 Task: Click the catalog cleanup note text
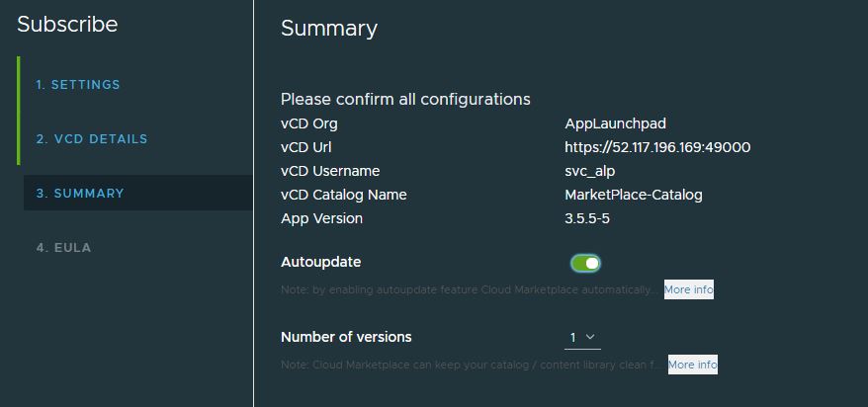(472, 366)
